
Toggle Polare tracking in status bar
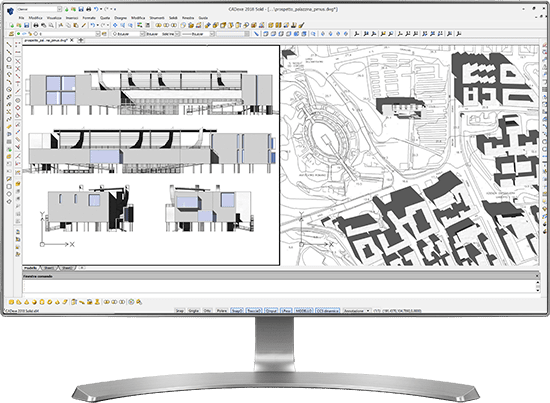[221, 311]
